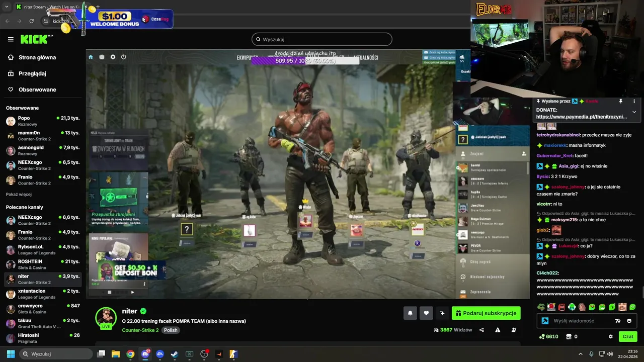This screenshot has width=644, height=362.
Task: Click niter's profile avatar with LIVE badge
Action: click(x=106, y=318)
